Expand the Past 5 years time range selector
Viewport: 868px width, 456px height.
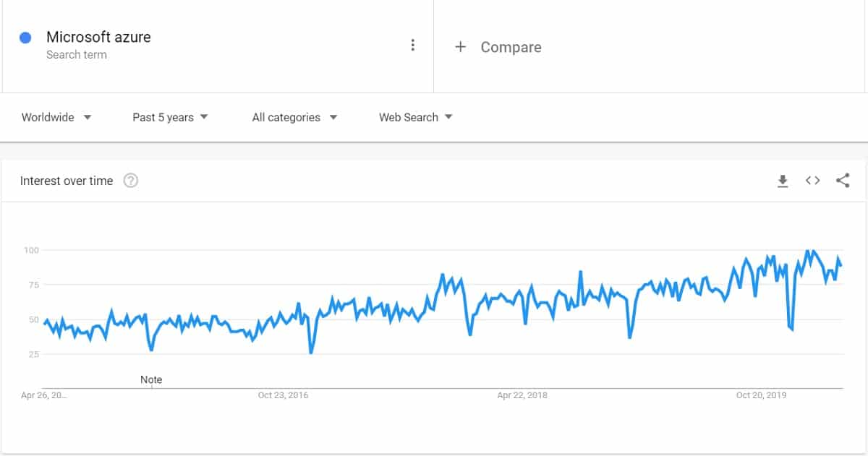coord(170,117)
